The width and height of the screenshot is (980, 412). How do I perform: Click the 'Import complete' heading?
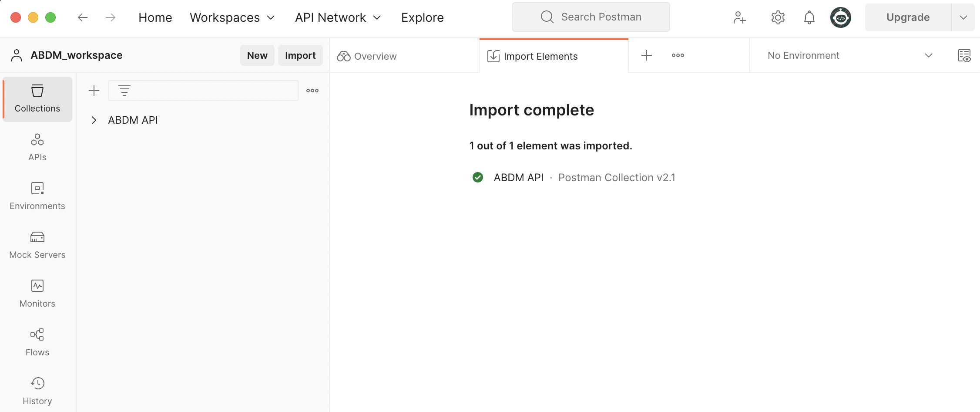click(x=531, y=110)
